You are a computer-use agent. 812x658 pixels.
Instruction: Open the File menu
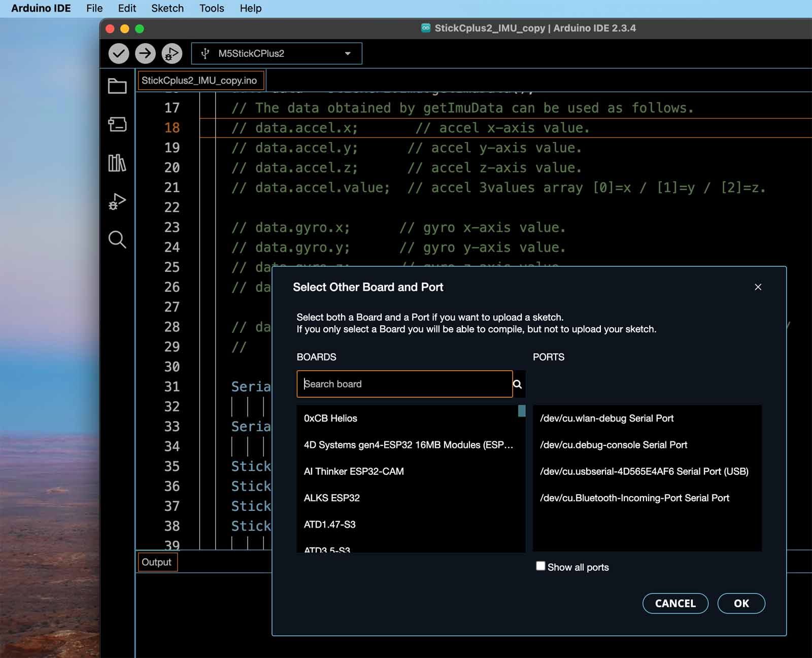click(x=94, y=8)
